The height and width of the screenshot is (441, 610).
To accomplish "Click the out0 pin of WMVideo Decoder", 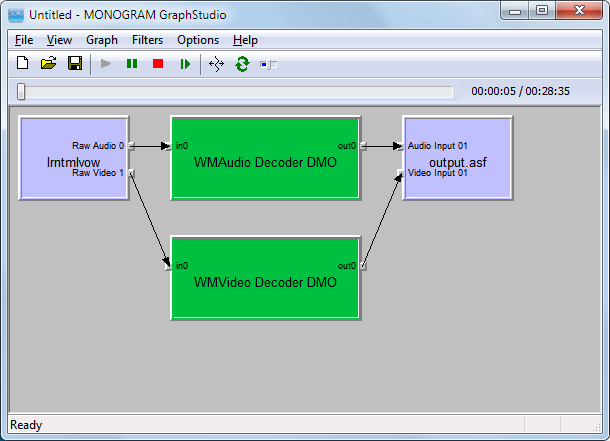I will tap(363, 266).
